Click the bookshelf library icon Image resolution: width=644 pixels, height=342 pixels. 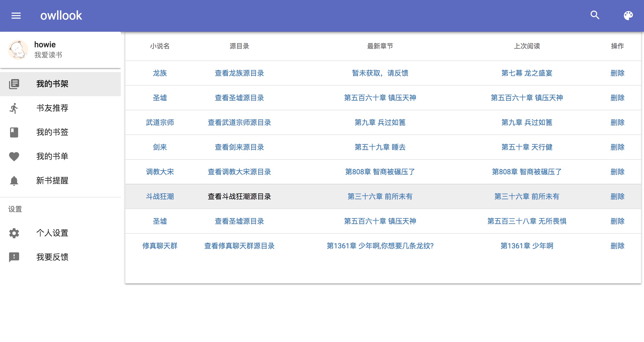click(14, 84)
